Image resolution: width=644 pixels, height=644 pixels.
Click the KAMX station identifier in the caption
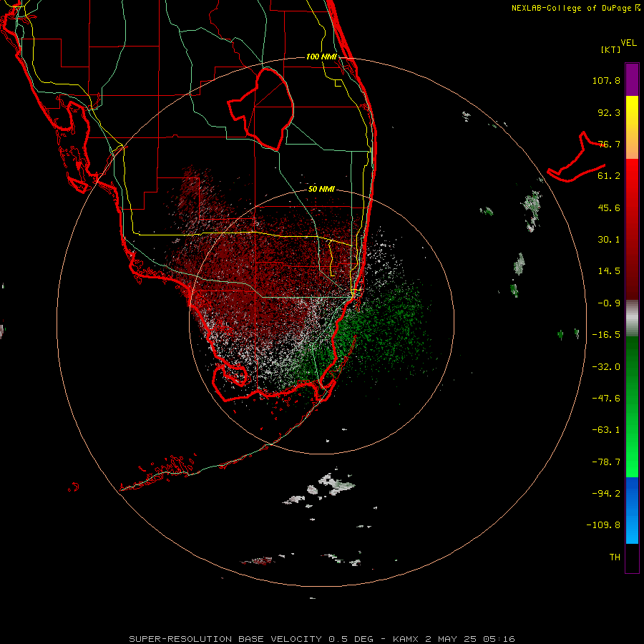click(x=406, y=639)
